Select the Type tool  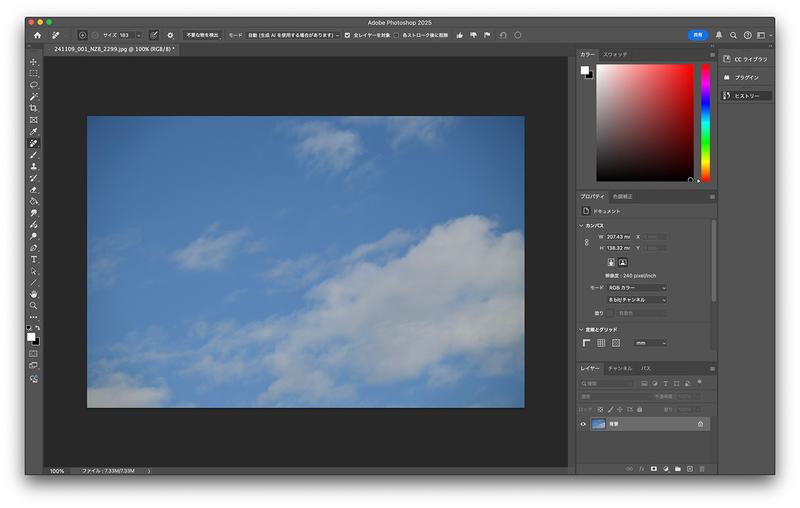[33, 259]
